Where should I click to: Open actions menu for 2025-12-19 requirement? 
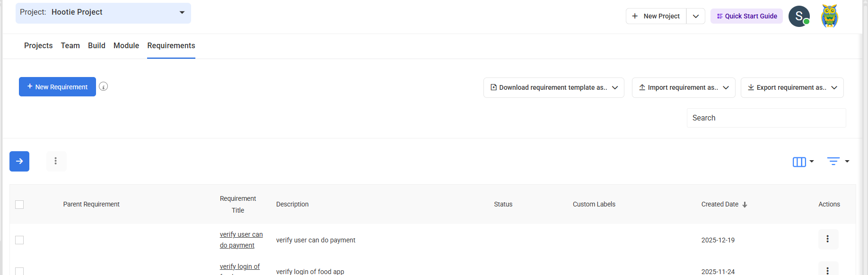click(828, 239)
